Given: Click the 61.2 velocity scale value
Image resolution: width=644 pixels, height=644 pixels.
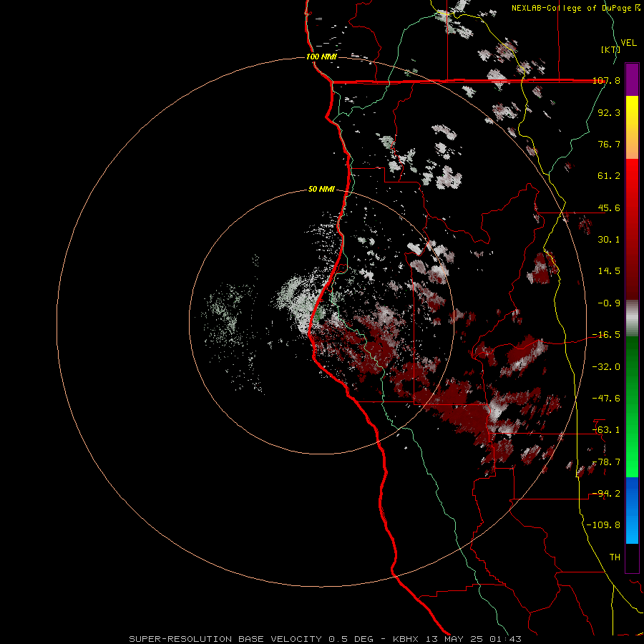Looking at the screenshot, I should coord(609,176).
